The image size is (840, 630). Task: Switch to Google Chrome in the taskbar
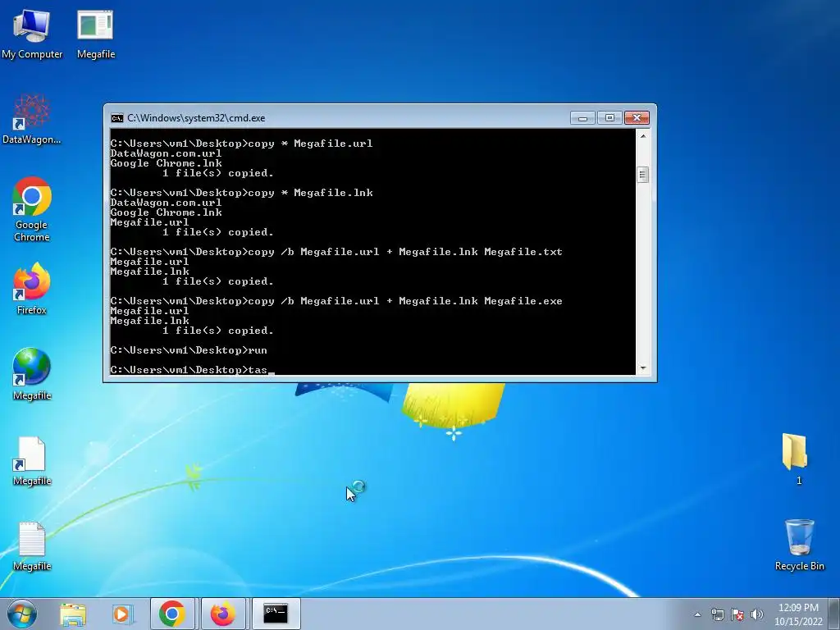click(x=172, y=614)
